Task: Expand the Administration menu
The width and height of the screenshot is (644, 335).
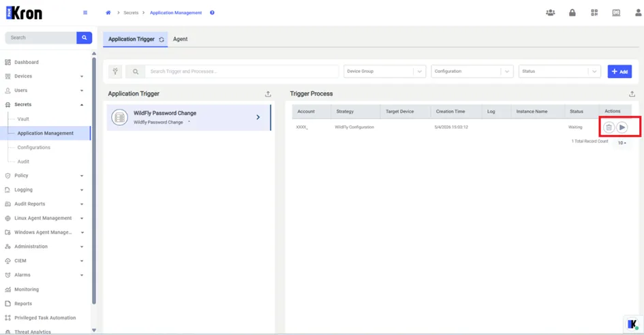Action: click(x=45, y=246)
